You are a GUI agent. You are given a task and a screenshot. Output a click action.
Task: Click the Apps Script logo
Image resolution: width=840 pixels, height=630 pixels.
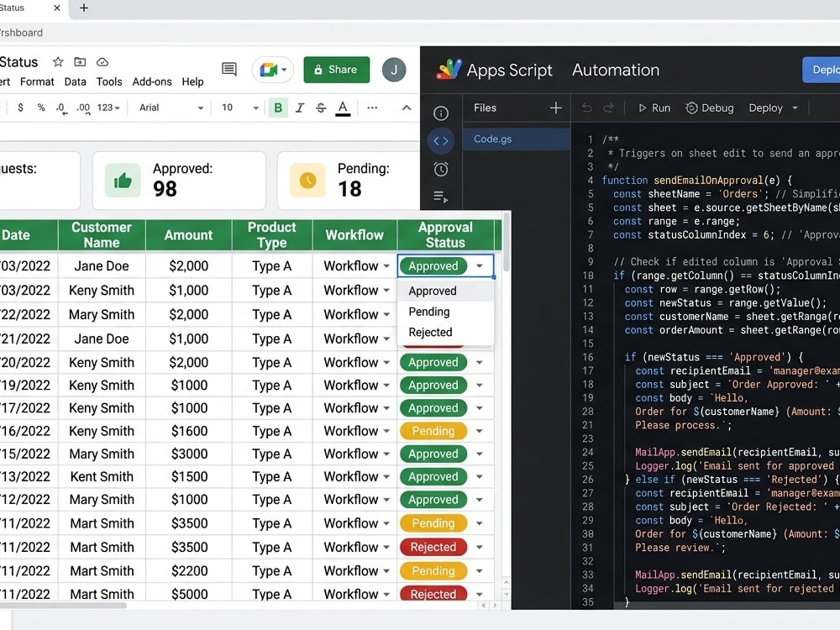pos(449,70)
